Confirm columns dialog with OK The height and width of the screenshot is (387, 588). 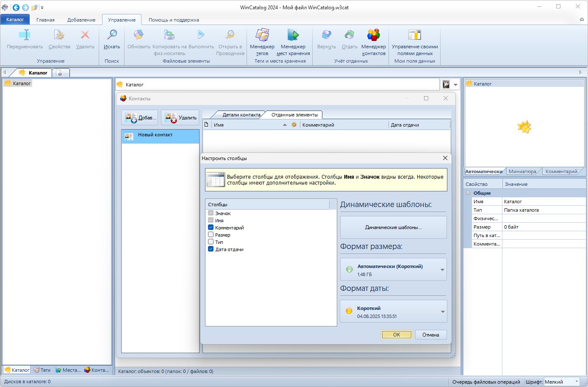397,334
